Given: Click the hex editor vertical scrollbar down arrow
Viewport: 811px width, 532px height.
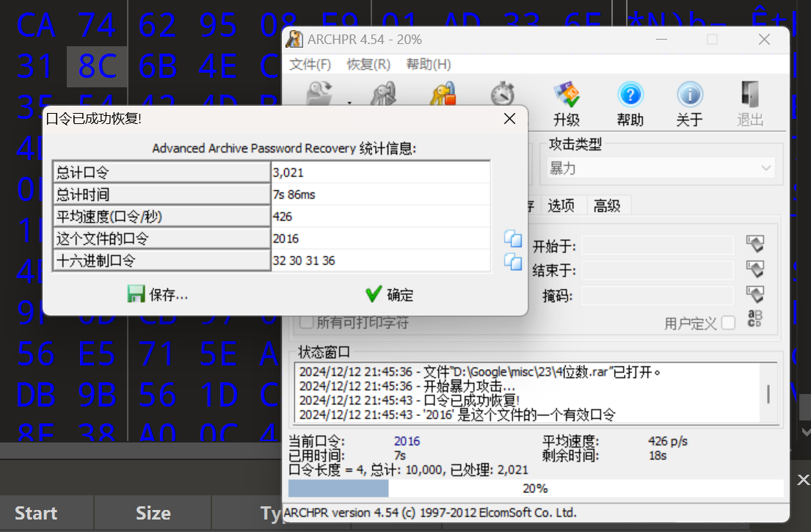Looking at the screenshot, I should (805, 431).
